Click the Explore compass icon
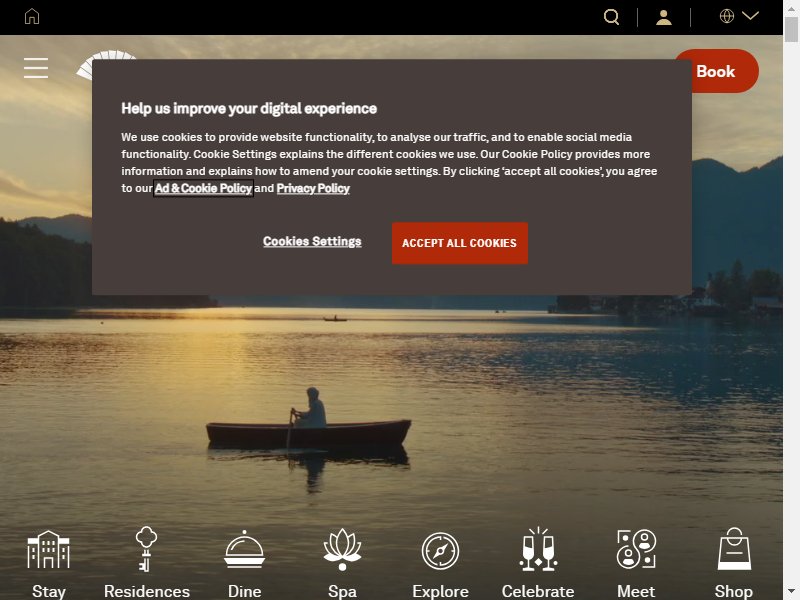 point(440,551)
